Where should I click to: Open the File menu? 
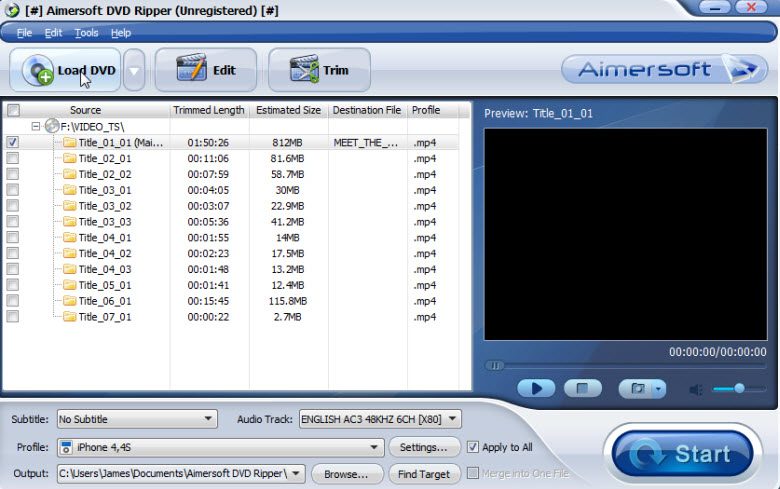click(x=24, y=33)
